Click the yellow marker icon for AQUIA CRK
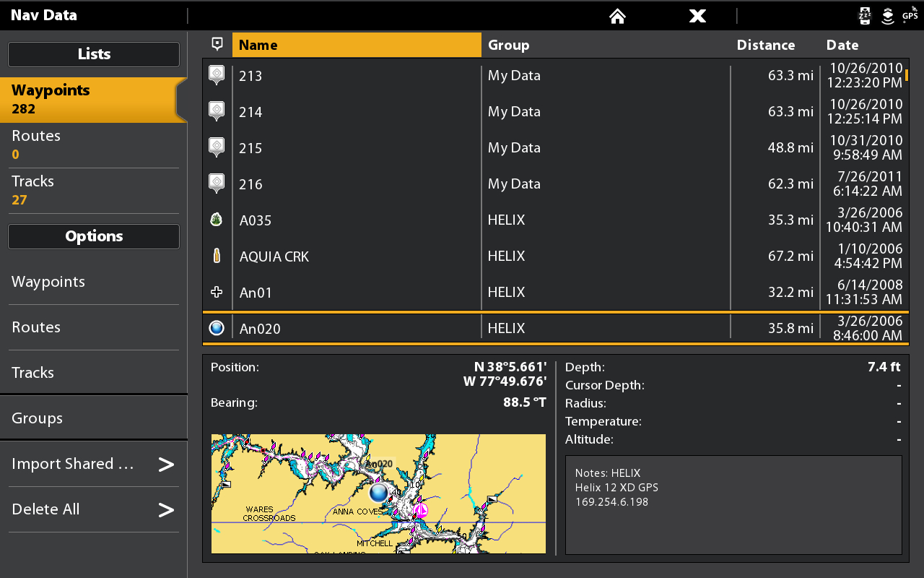Image resolution: width=924 pixels, height=578 pixels. (x=216, y=256)
